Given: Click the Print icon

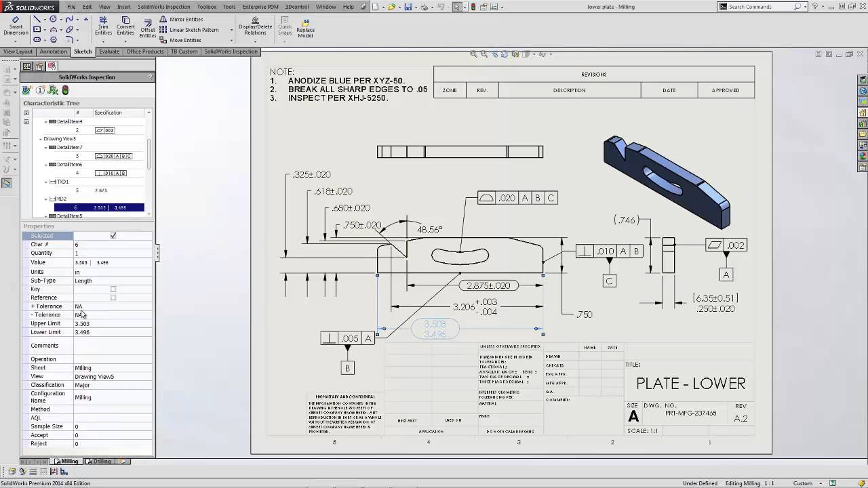Looking at the screenshot, I should [x=424, y=7].
